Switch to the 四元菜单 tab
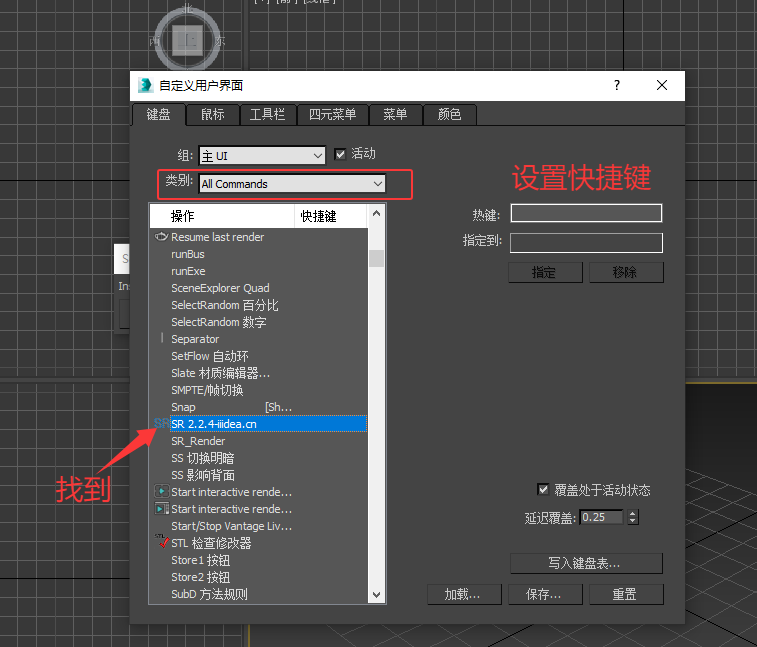This screenshot has height=647, width=757. [332, 114]
